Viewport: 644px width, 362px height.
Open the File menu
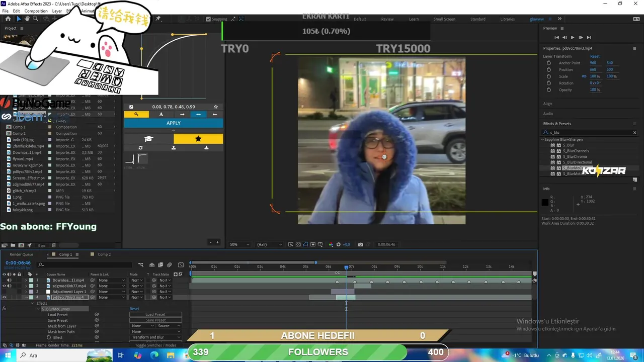[5, 11]
